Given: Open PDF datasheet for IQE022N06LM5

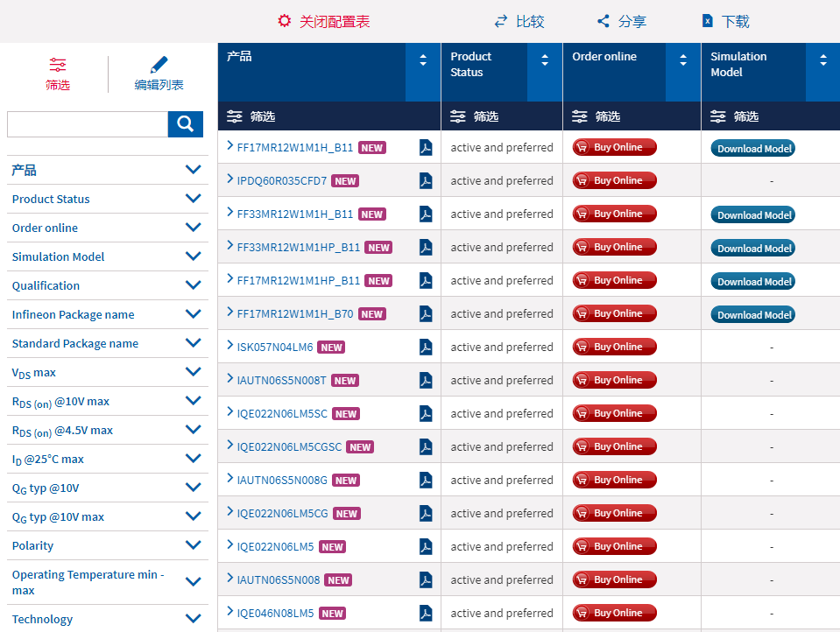Looking at the screenshot, I should [426, 546].
